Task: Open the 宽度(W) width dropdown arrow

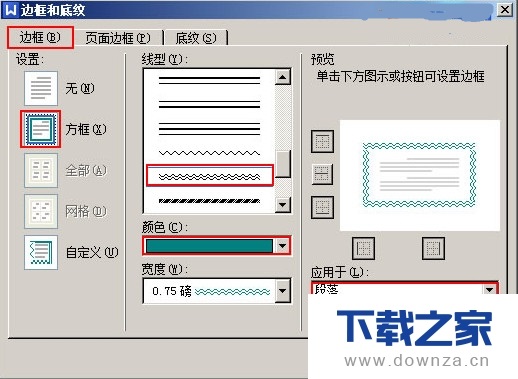Action: tap(282, 291)
